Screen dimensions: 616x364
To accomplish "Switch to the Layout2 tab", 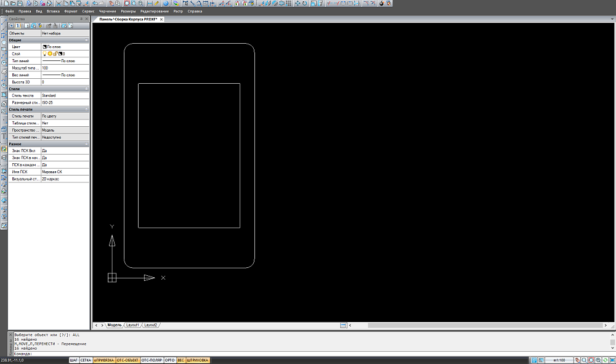I will (150, 325).
